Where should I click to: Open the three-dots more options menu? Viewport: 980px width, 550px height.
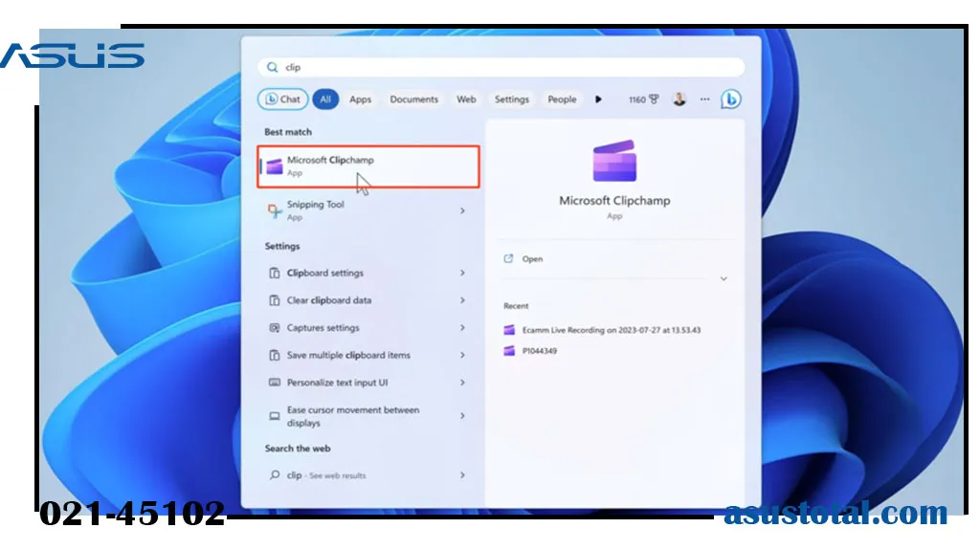click(705, 99)
